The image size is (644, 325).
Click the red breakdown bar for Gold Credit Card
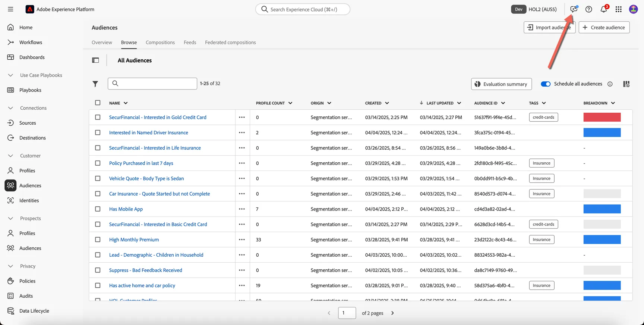pos(602,117)
